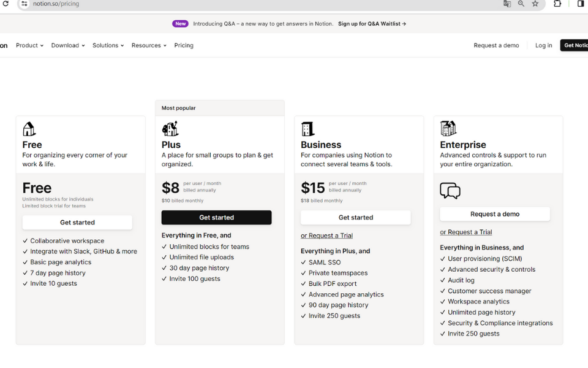This screenshot has width=588, height=368.
Task: Click the Business plan building icon
Action: pyautogui.click(x=307, y=129)
